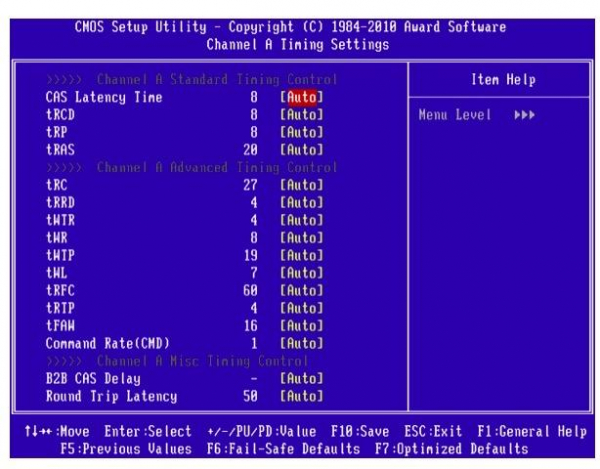
Task: Click the Enter:Select hint
Action: [148, 431]
